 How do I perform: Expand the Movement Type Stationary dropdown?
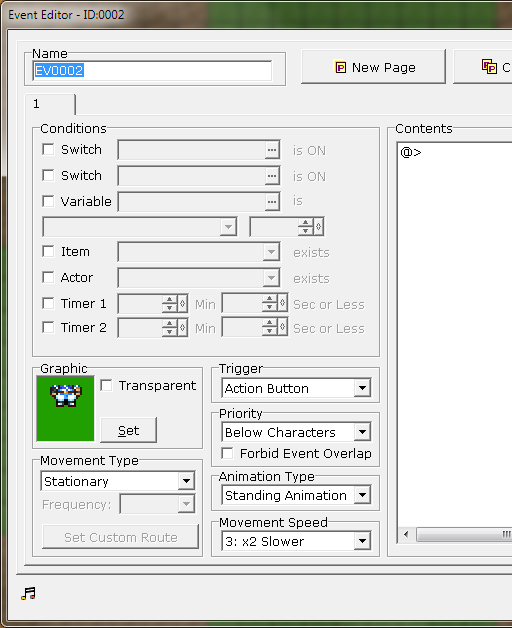tap(186, 481)
